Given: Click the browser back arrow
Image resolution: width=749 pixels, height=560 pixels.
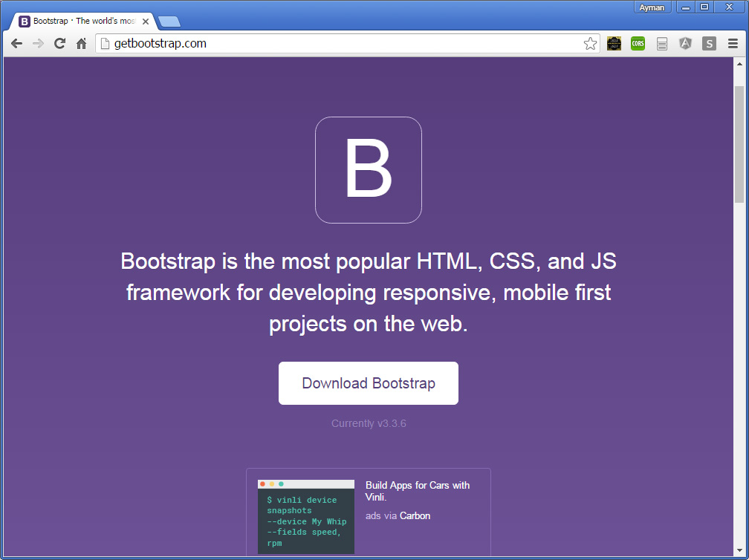Looking at the screenshot, I should coord(16,44).
